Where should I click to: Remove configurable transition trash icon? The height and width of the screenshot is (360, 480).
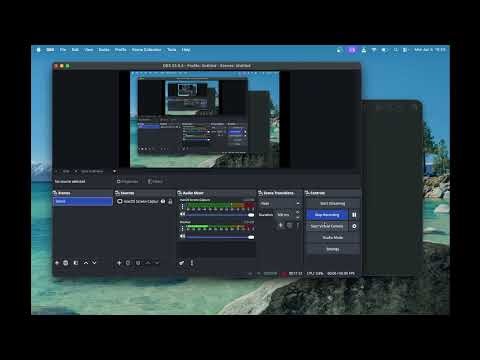pyautogui.click(x=290, y=225)
